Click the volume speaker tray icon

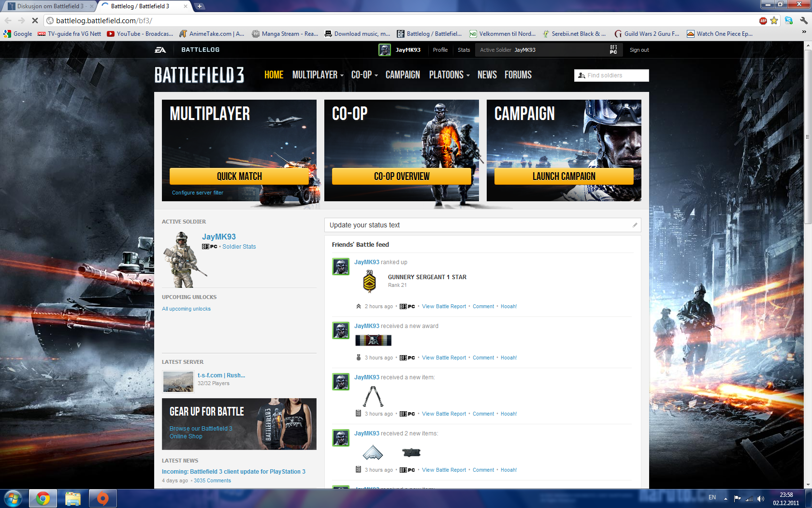[x=761, y=498]
